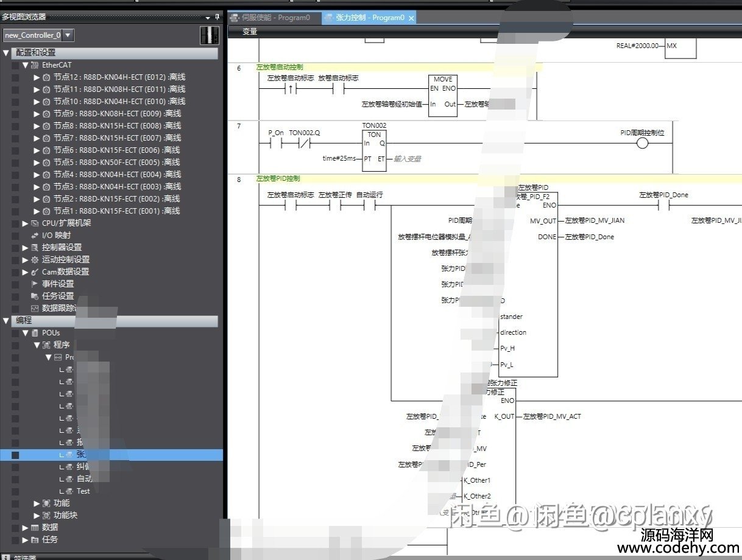Select the 张力控制 - Program0 tab
The height and width of the screenshot is (560, 742).
point(369,18)
